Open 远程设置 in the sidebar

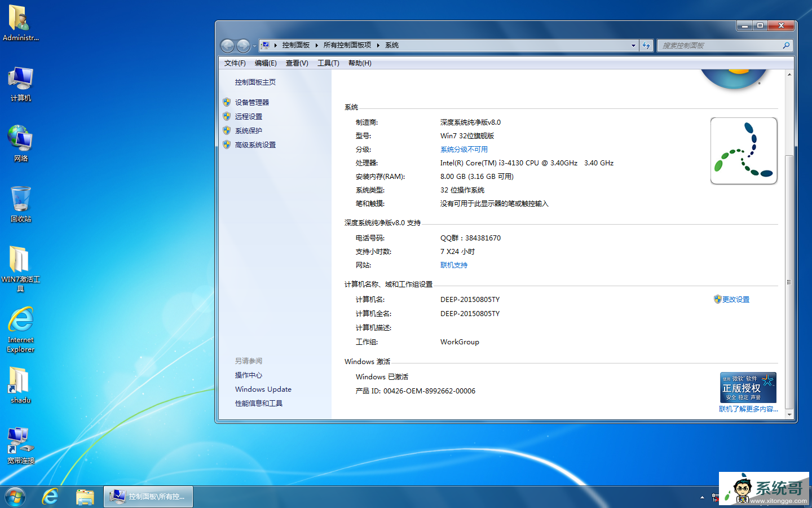click(x=249, y=117)
